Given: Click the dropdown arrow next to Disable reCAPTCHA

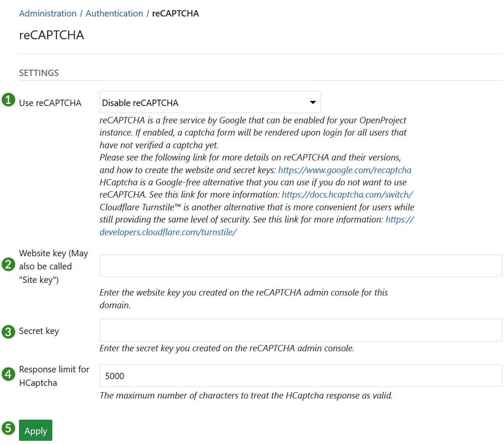Looking at the screenshot, I should [313, 102].
